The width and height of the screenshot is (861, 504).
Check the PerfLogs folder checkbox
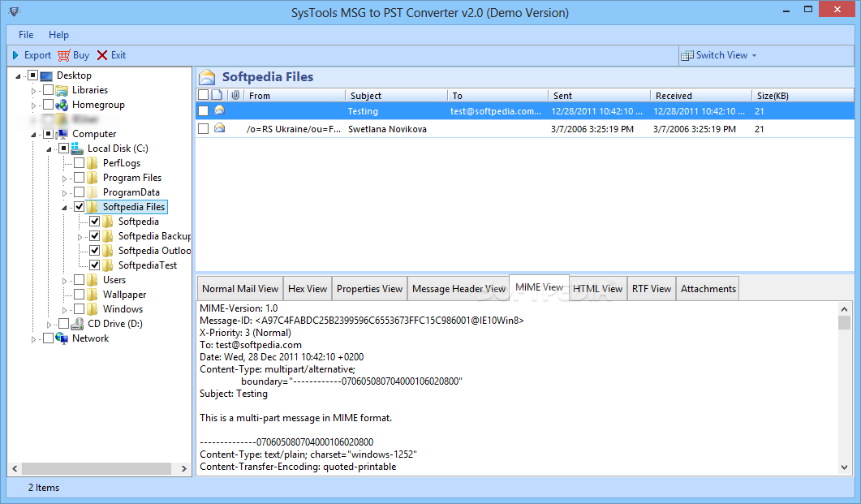79,163
